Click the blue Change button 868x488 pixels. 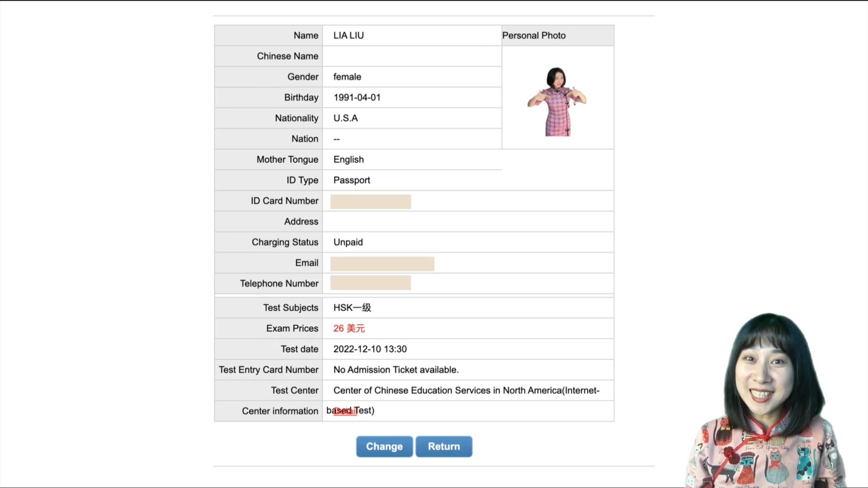(384, 446)
